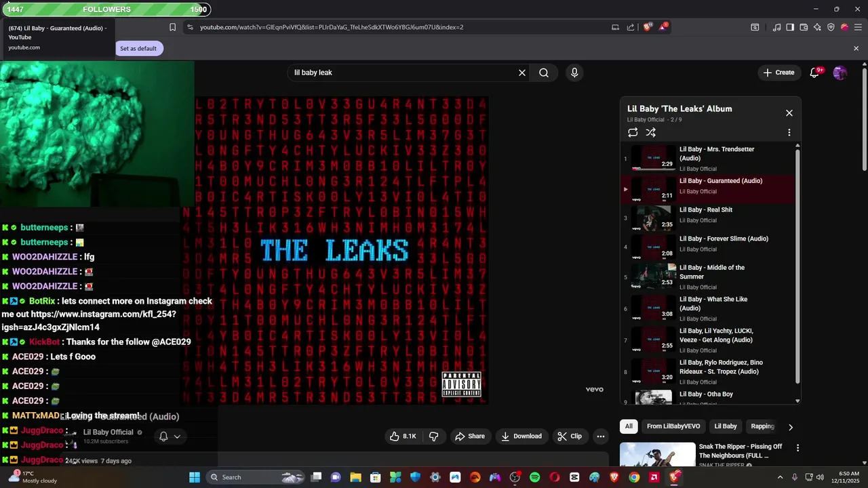Open Spotify from the taskbar
This screenshot has width=868, height=488.
click(x=535, y=477)
